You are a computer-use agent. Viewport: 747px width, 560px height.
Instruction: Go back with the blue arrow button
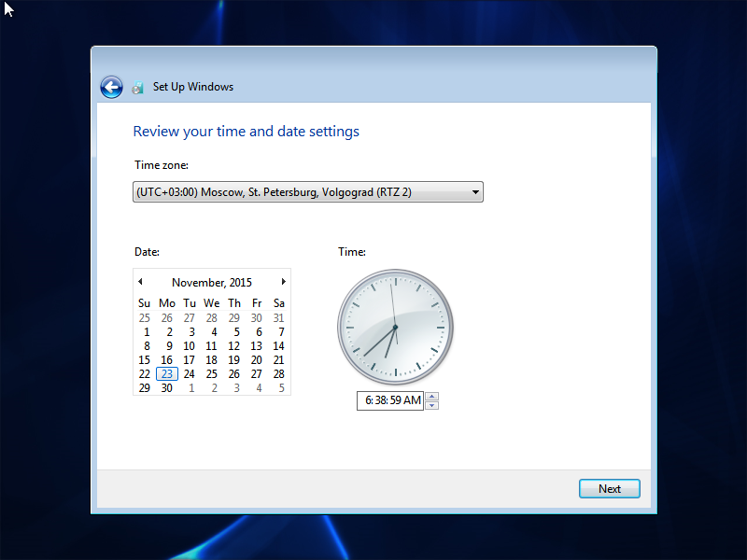[111, 87]
